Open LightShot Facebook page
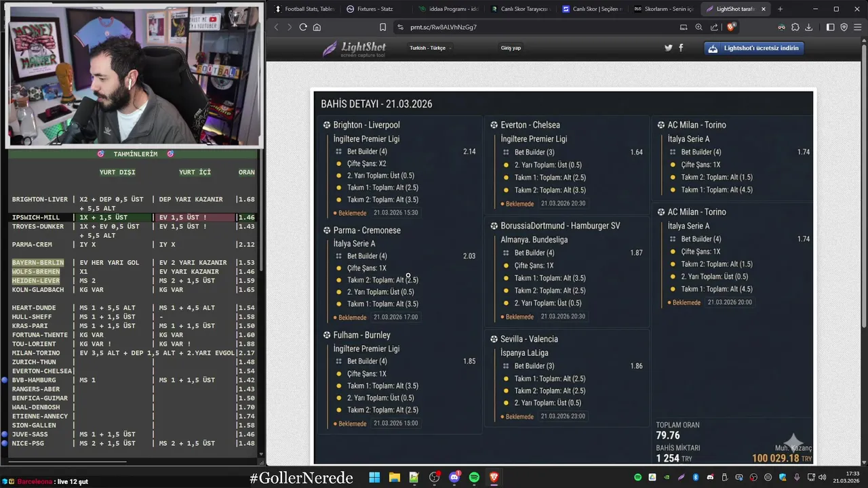The image size is (868, 488). 681,48
